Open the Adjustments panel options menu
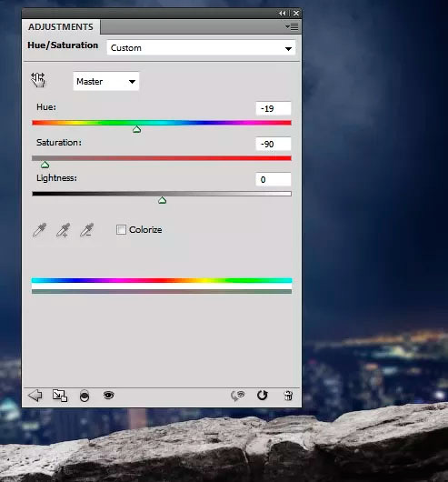 (x=292, y=27)
